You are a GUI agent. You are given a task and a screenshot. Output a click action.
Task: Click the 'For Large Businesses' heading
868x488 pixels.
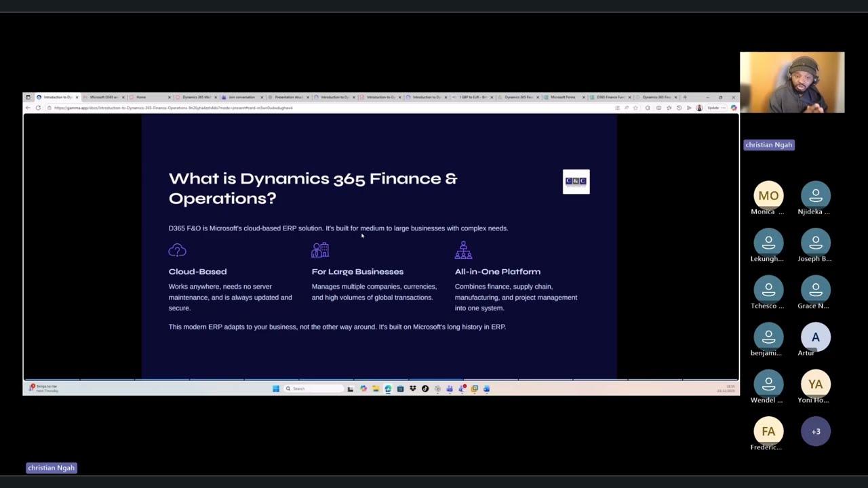(x=357, y=271)
